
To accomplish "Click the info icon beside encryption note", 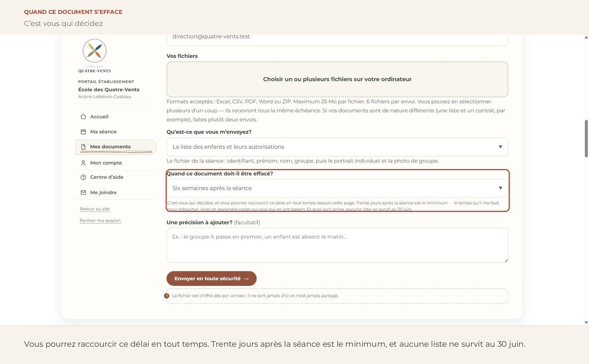I will [167, 296].
